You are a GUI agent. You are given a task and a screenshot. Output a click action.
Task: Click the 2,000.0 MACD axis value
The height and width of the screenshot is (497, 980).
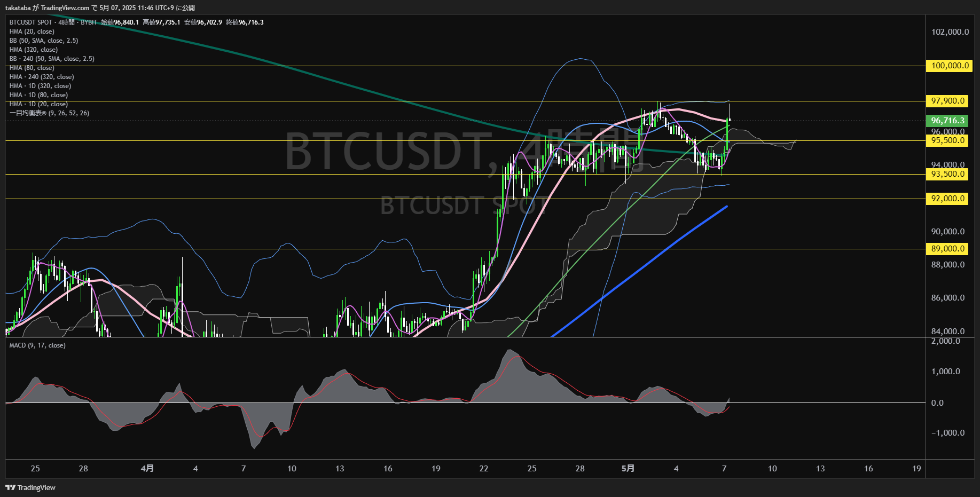tap(946, 341)
